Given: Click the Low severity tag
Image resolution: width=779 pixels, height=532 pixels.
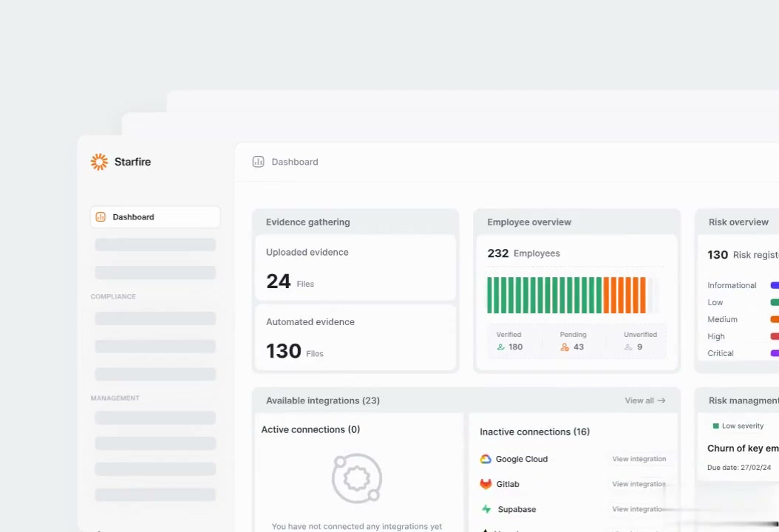Looking at the screenshot, I should pyautogui.click(x=738, y=426).
